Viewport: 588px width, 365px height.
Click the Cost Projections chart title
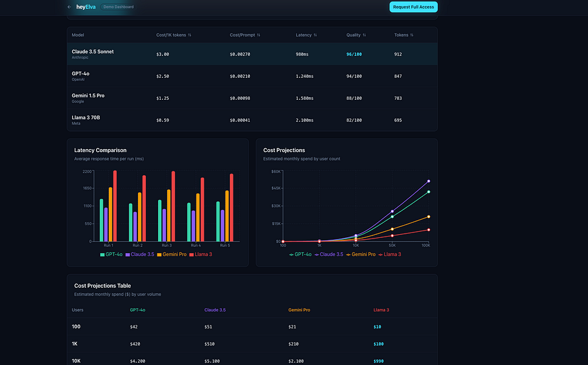click(x=284, y=150)
